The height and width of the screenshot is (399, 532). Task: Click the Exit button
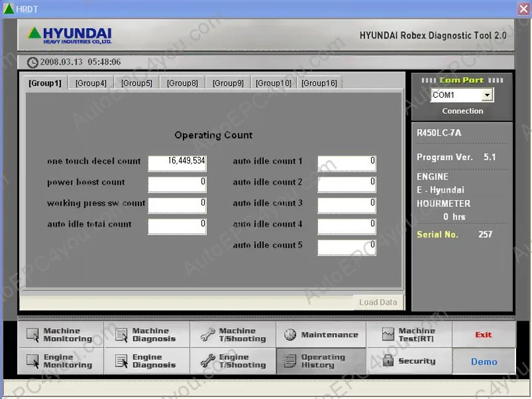click(x=484, y=334)
